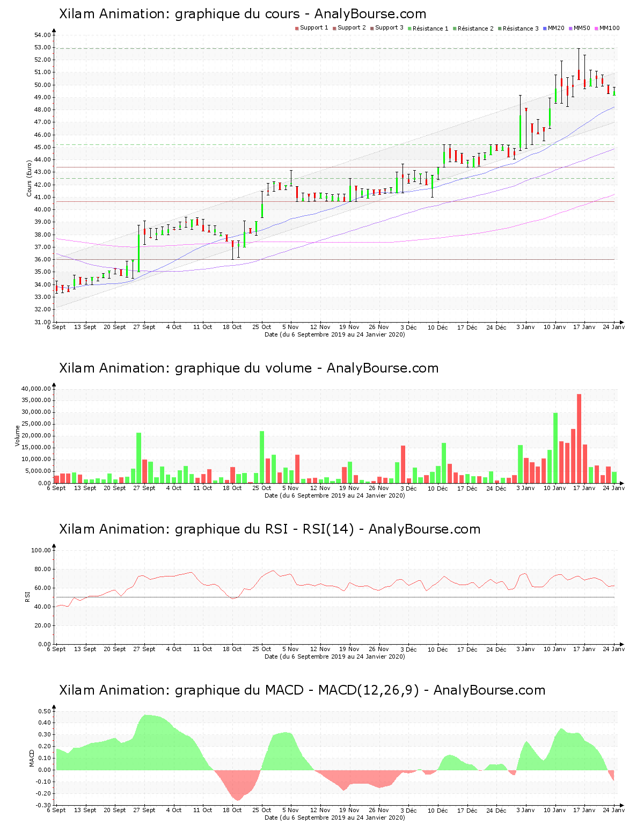Viewport: 644px width, 832px height.
Task: Click '27 Sept' under the price chart
Action: (x=144, y=327)
